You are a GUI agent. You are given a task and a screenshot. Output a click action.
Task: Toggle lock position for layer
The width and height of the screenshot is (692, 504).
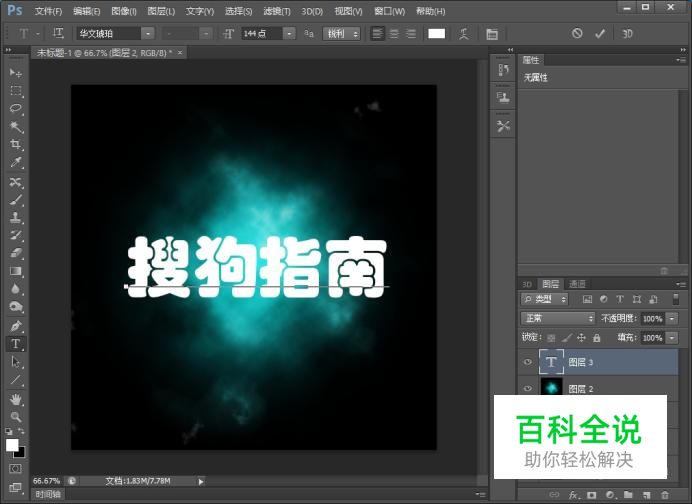pyautogui.click(x=581, y=338)
